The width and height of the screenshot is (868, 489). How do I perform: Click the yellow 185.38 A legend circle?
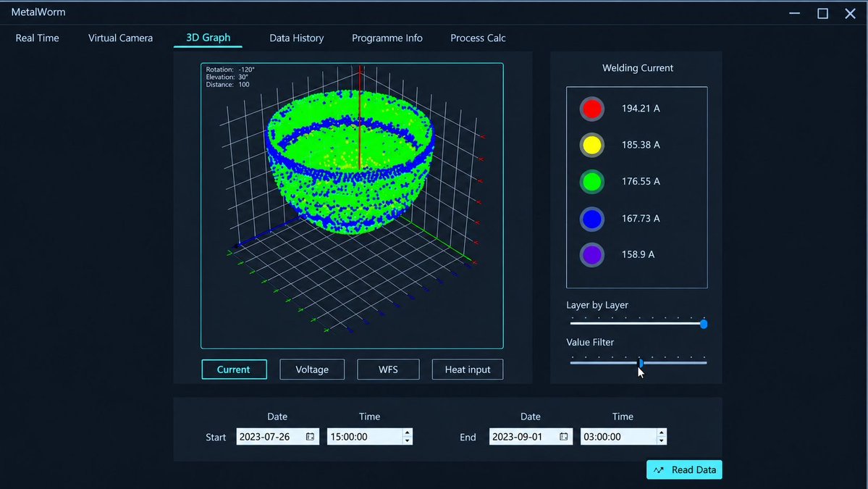[x=591, y=145]
